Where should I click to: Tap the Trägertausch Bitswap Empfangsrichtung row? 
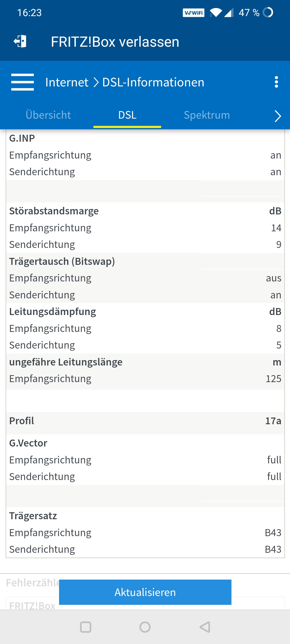145,278
